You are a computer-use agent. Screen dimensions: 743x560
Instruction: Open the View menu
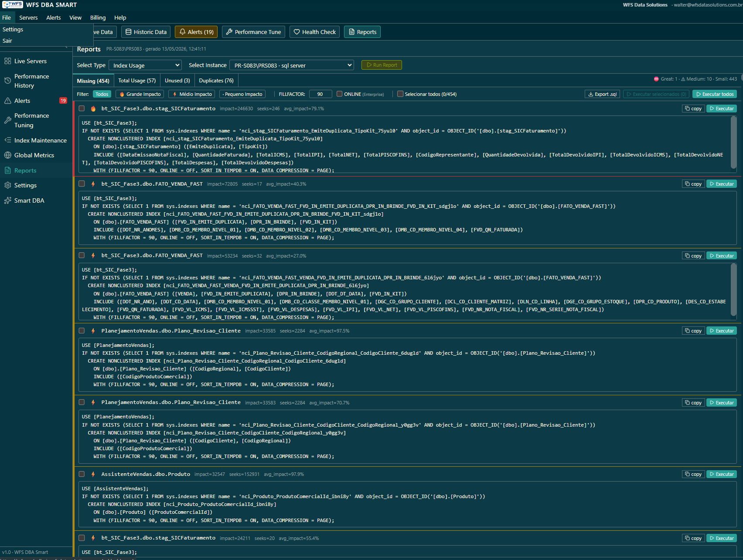75,17
